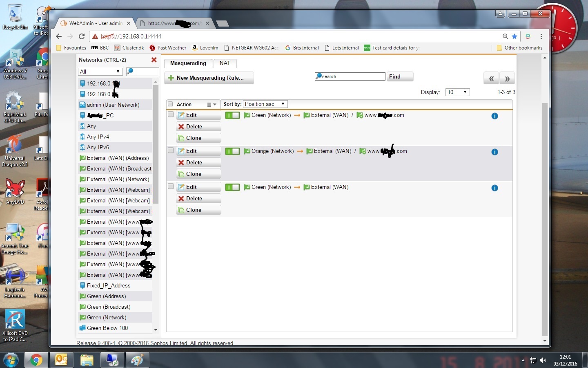Image resolution: width=588 pixels, height=368 pixels.
Task: Open the Chrome three-dot menu
Action: point(541,36)
